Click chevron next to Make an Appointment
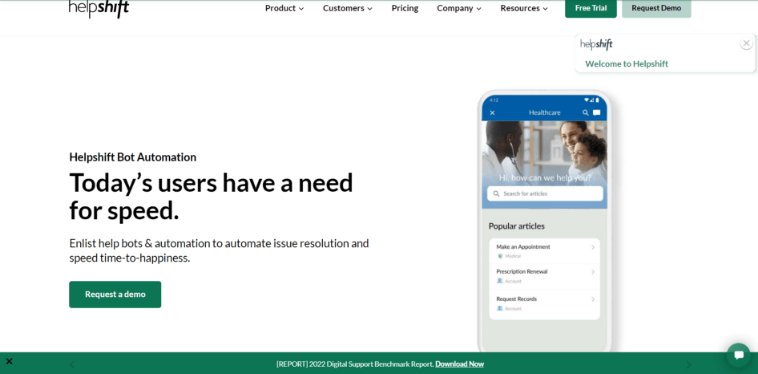The height and width of the screenshot is (374, 758). pyautogui.click(x=593, y=247)
